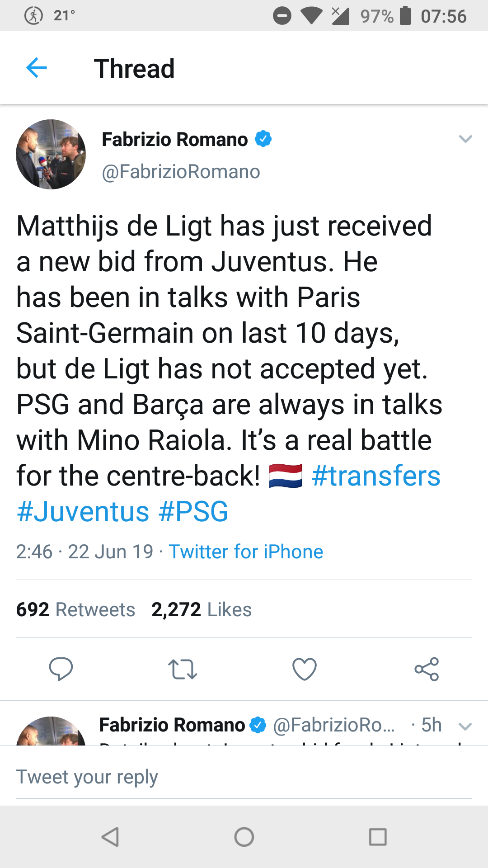This screenshot has height=868, width=488.
Task: Open the main tweet options chevron
Action: (x=465, y=139)
